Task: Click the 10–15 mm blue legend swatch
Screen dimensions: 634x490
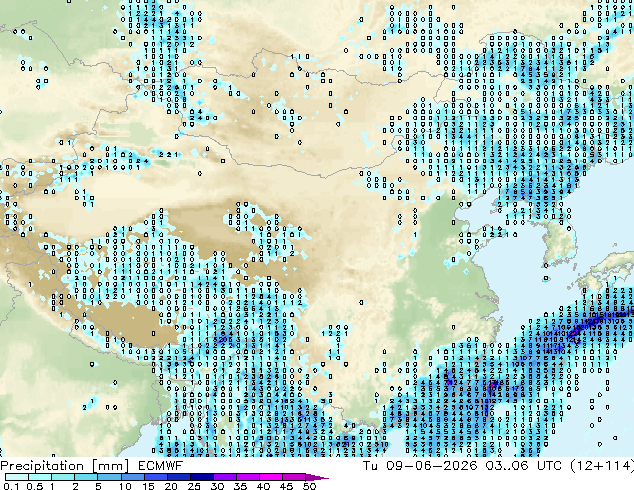Action: (133, 477)
